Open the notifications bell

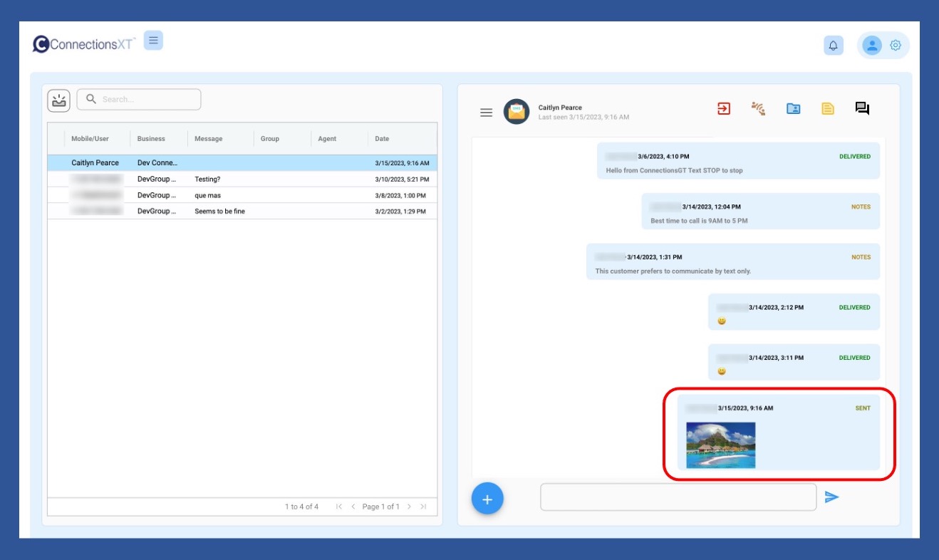click(x=833, y=46)
